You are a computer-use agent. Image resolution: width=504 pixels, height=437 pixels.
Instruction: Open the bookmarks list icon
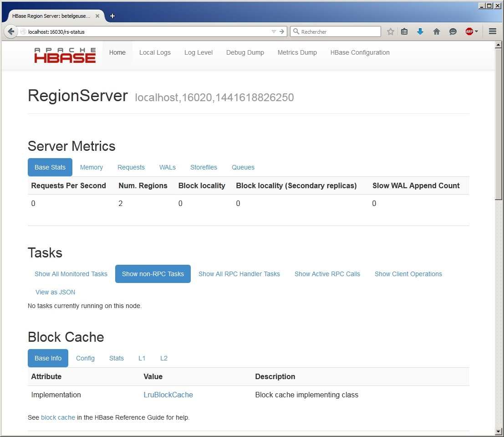(404, 31)
